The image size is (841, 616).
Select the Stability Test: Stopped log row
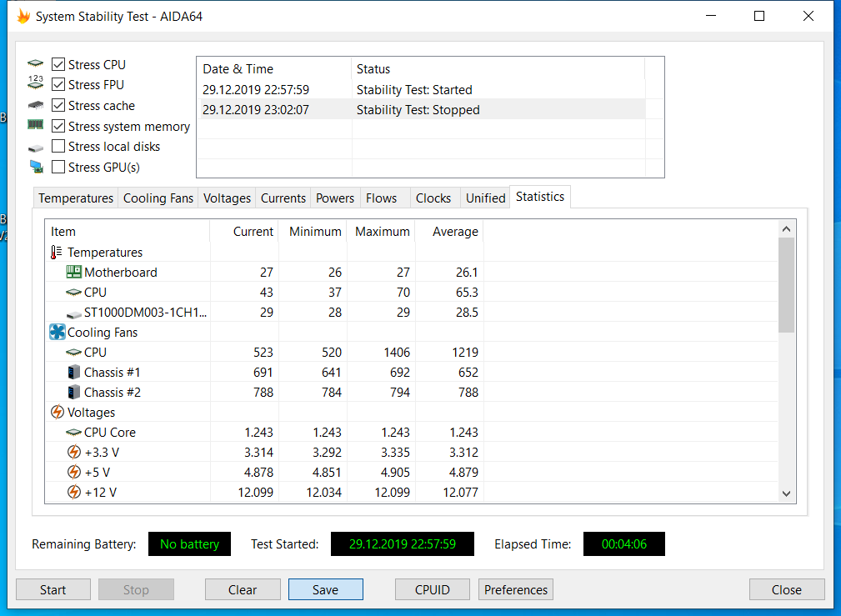tap(422, 109)
